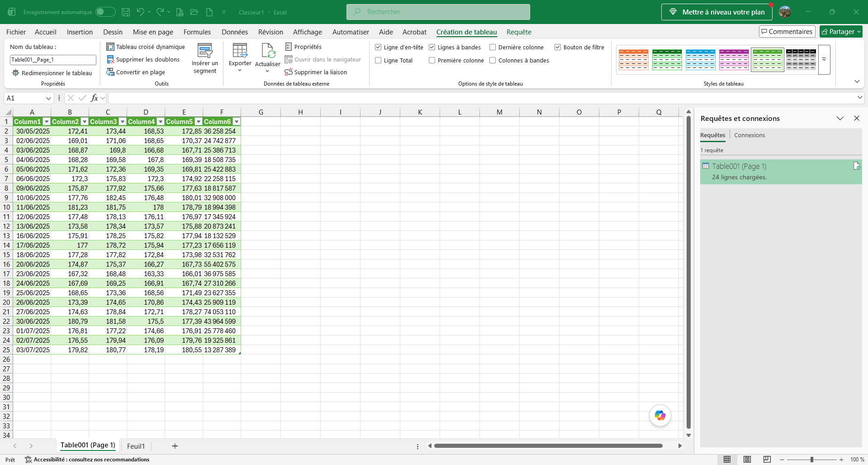Uncheck Lignes à bandes checkbox
This screenshot has width=868, height=465.
point(432,47)
